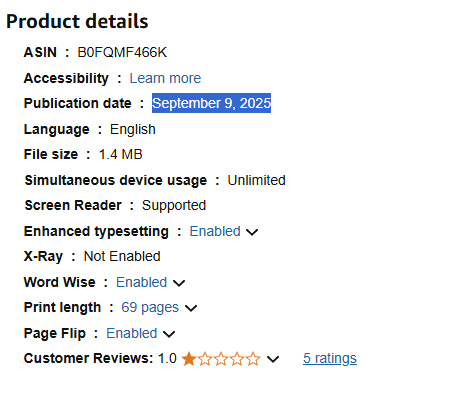Click the last empty rating star

tap(253, 359)
